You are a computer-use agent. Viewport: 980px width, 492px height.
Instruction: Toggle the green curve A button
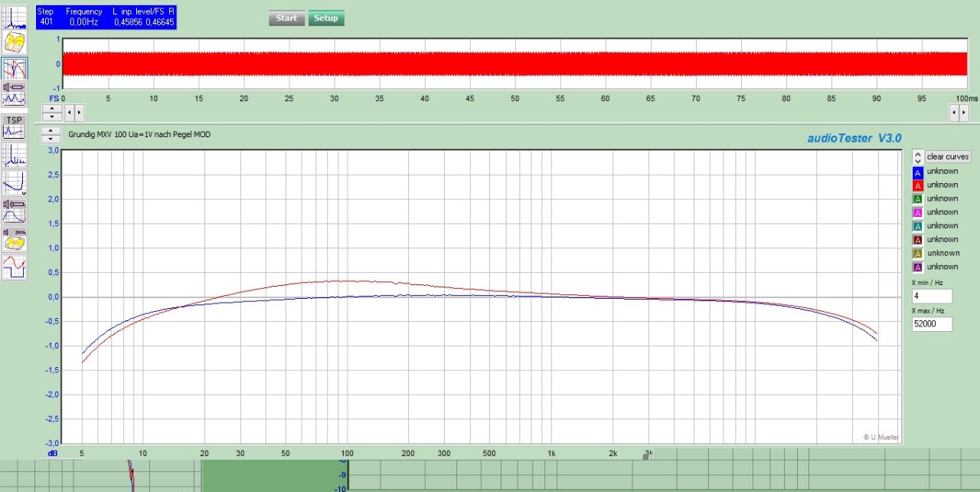918,199
